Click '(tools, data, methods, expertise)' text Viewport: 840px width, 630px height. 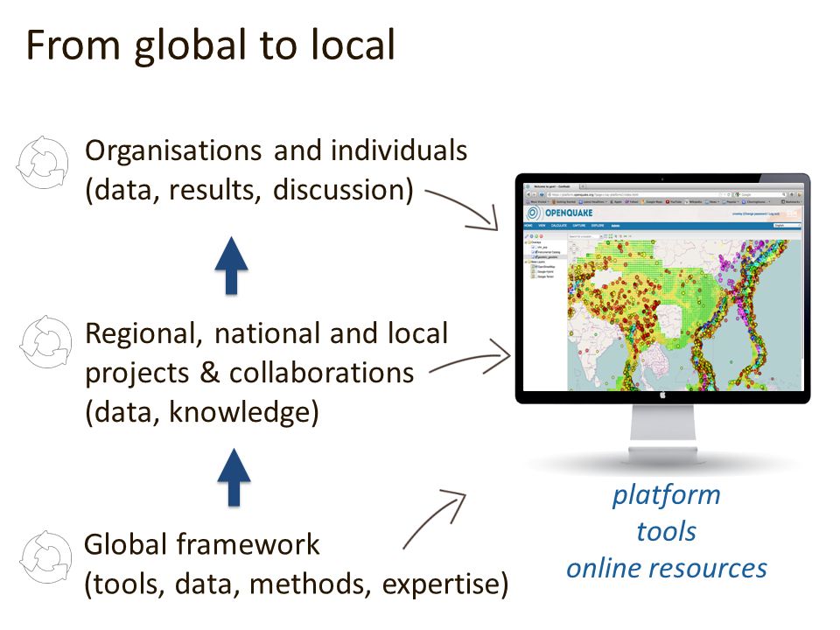[x=297, y=584]
